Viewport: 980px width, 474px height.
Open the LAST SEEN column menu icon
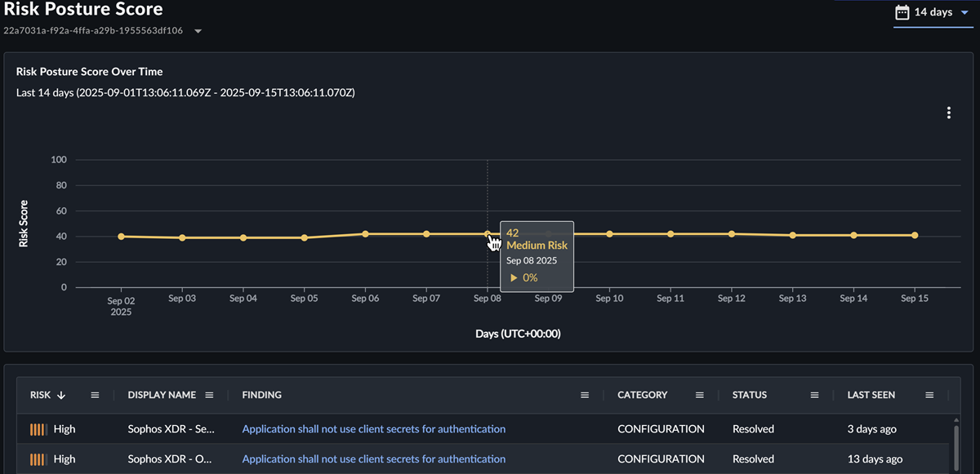[929, 395]
